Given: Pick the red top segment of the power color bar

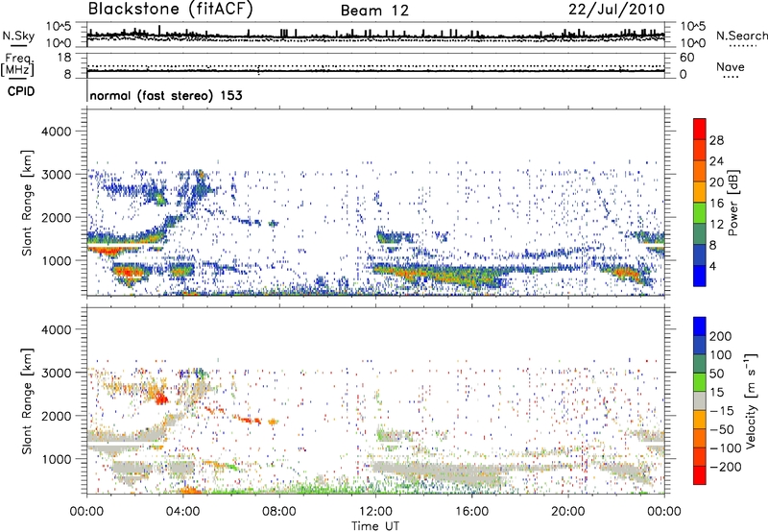Looking at the screenshot, I should (700, 129).
